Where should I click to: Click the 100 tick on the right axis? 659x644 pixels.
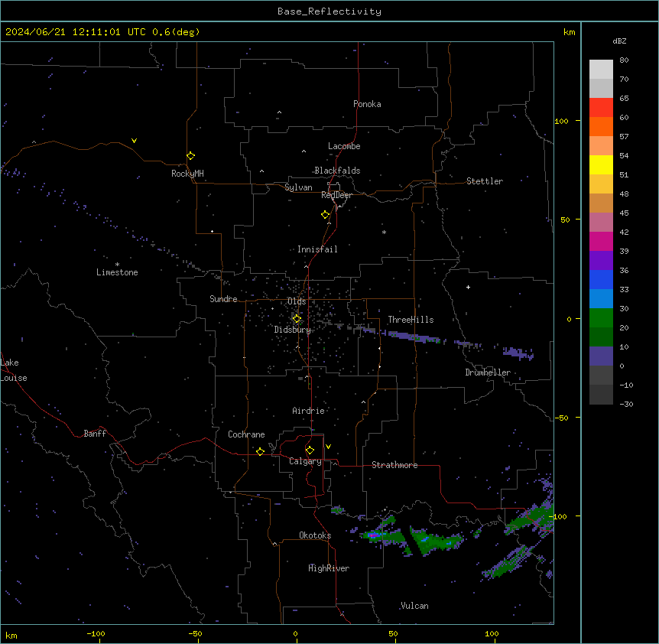point(561,121)
